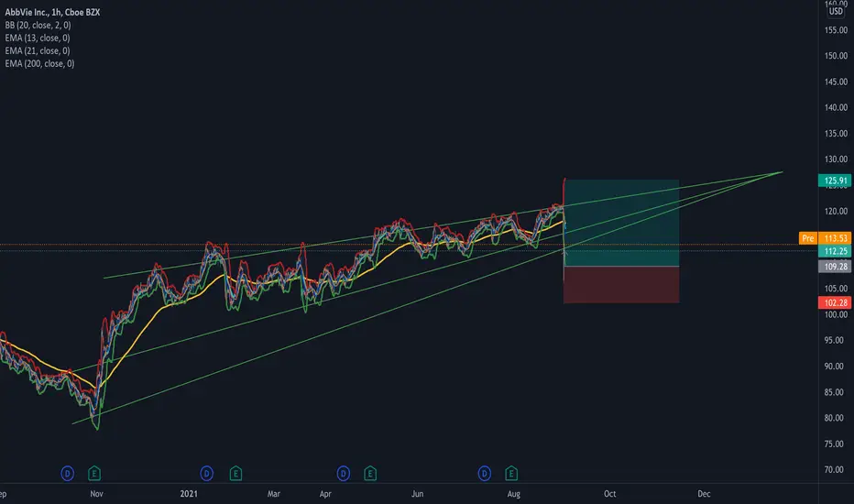
Task: Click the 80.00 price axis label
Action: pos(834,418)
